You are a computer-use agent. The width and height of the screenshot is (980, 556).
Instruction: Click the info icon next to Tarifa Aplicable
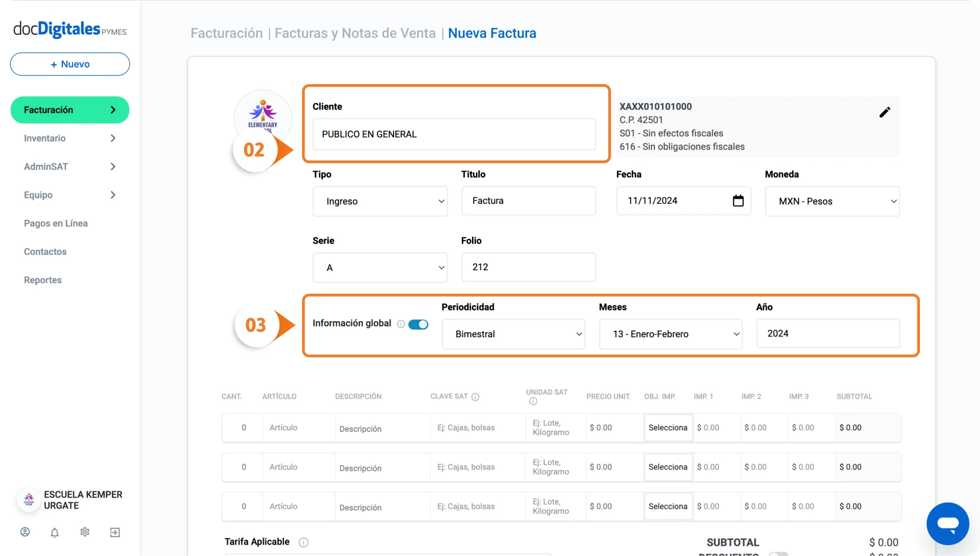(x=304, y=542)
